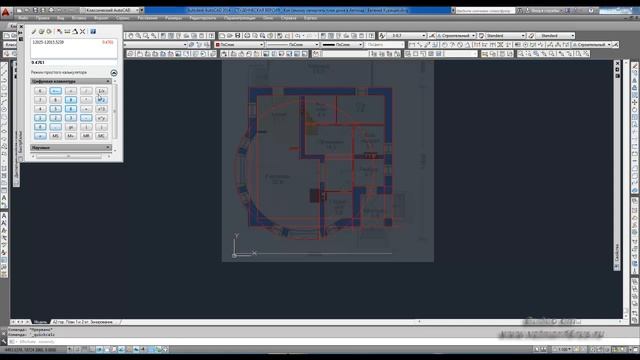This screenshot has width=640, height=360.
Task: Click Save icon in Standard toolbar
Action: coord(238,36)
